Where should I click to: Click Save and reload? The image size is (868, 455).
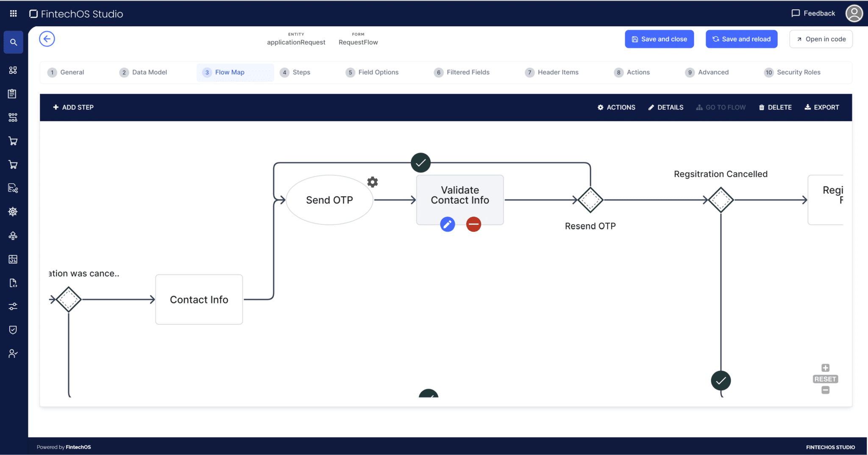coord(741,39)
